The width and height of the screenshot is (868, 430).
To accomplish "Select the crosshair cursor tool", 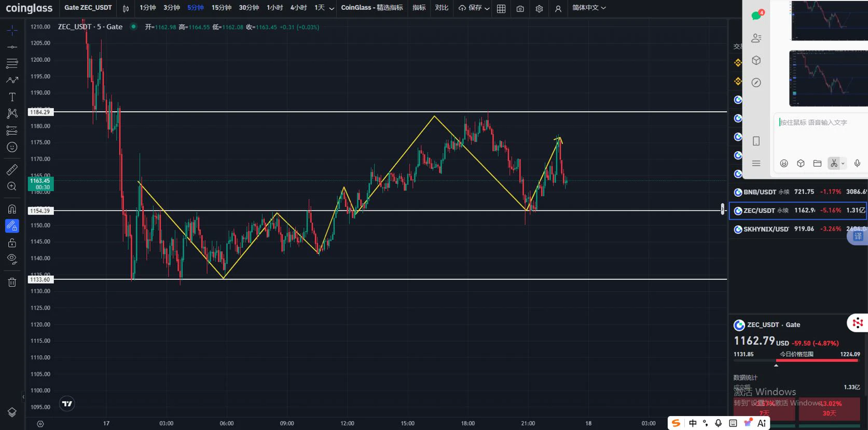I will pos(12,31).
